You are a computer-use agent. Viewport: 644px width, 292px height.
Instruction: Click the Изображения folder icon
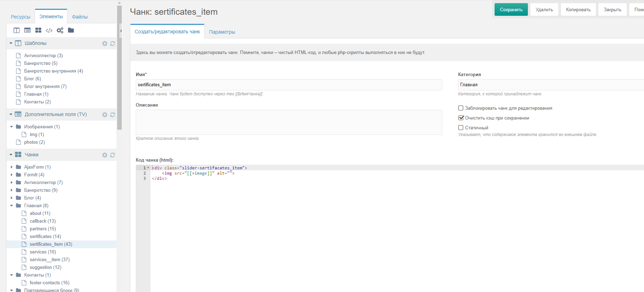[19, 127]
